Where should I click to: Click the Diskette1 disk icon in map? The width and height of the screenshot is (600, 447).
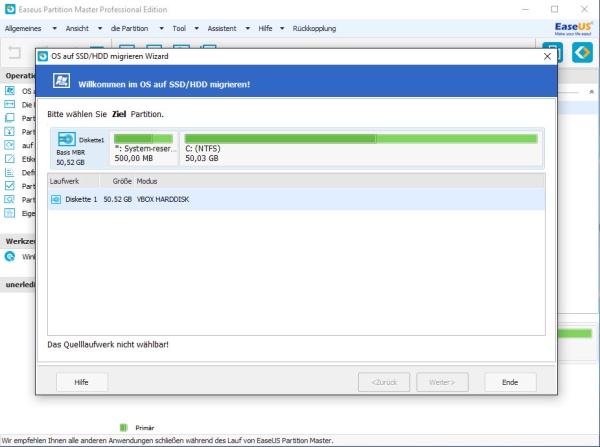pos(67,139)
